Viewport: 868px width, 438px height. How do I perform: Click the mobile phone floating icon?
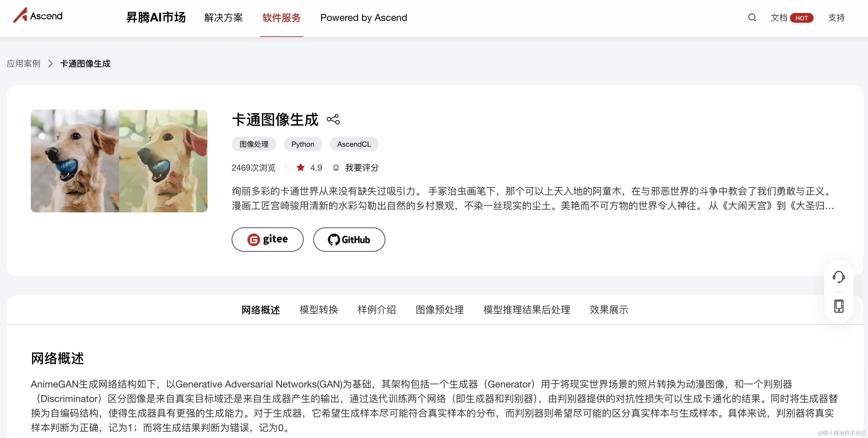838,306
